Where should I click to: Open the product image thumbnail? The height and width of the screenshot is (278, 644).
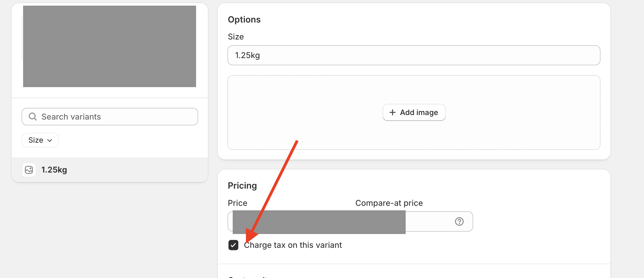(109, 47)
